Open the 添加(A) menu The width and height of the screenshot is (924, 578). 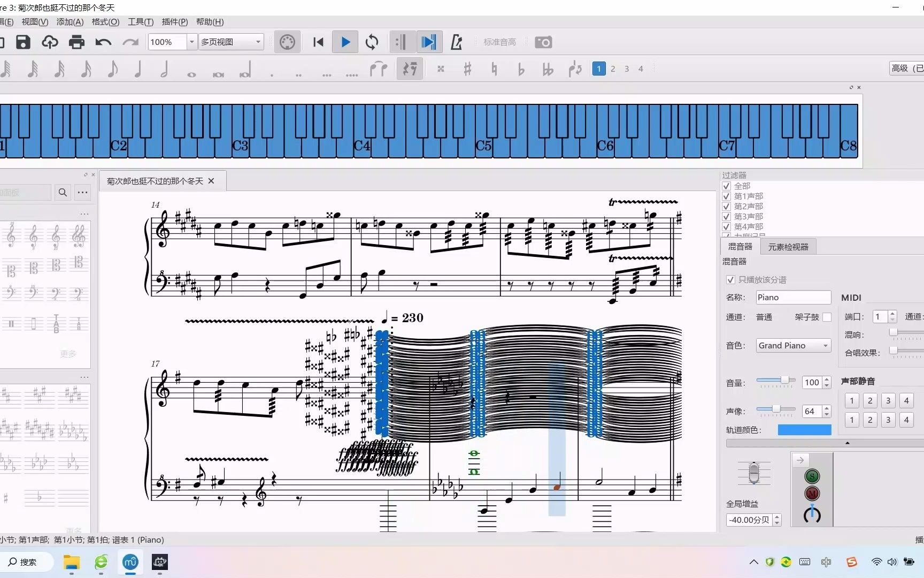pyautogui.click(x=70, y=22)
